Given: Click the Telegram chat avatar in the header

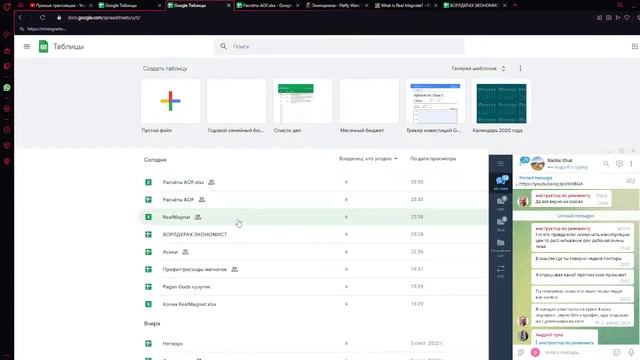Looking at the screenshot, I should [x=538, y=163].
